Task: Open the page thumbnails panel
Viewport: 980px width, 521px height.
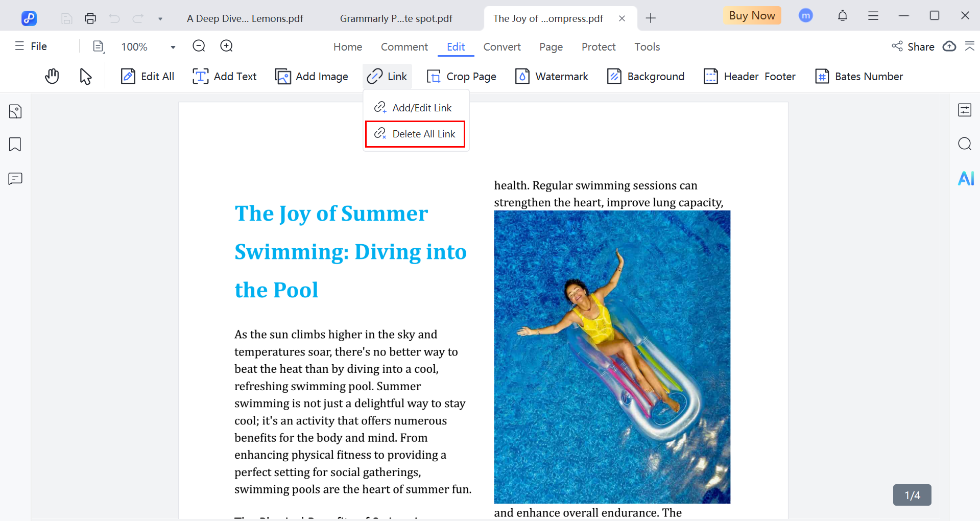Action: click(x=15, y=111)
